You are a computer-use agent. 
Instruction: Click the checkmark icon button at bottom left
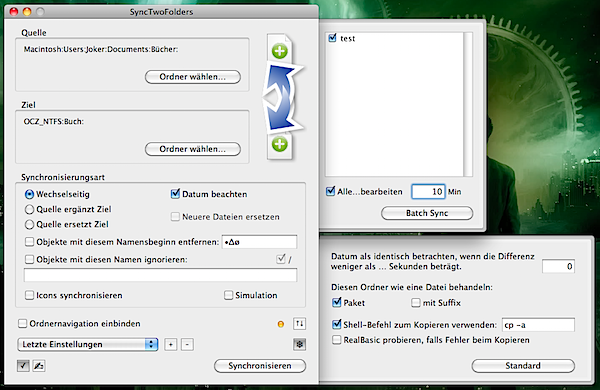click(23, 366)
